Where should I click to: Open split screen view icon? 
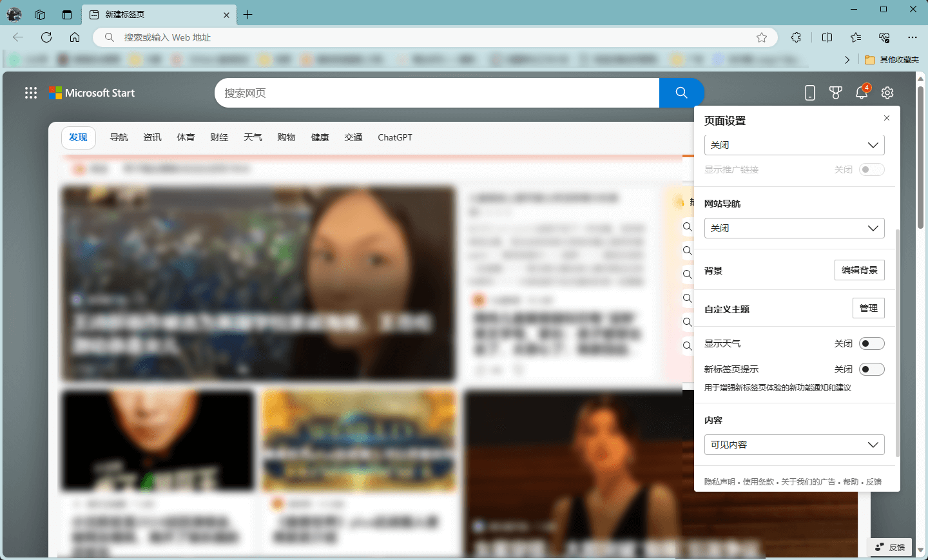[x=827, y=37]
